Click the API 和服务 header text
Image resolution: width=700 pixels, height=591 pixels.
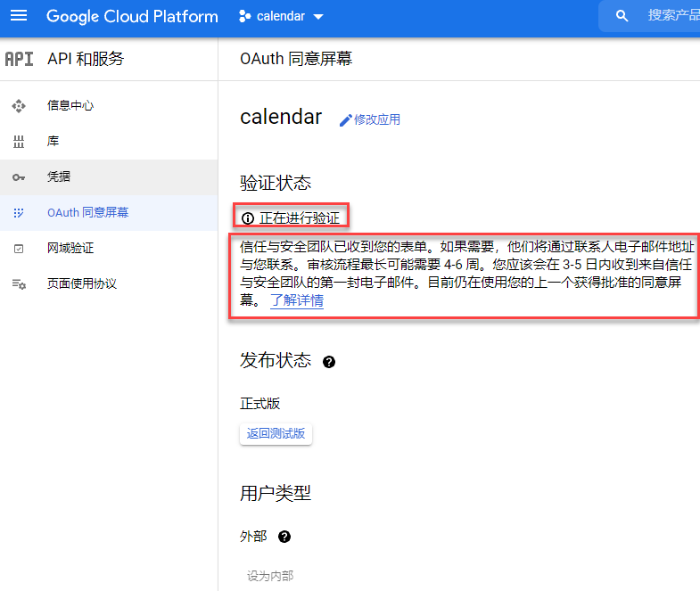pyautogui.click(x=86, y=59)
